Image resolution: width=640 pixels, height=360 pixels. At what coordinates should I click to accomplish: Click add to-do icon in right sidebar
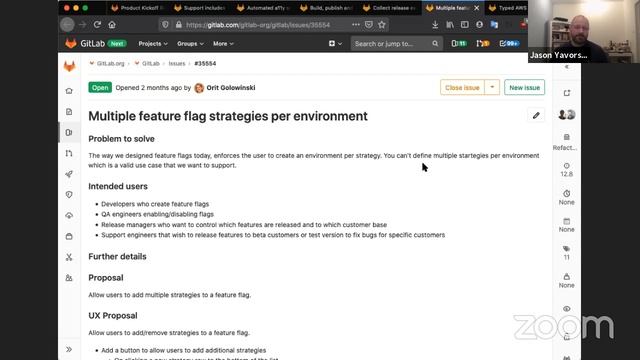pos(567,93)
